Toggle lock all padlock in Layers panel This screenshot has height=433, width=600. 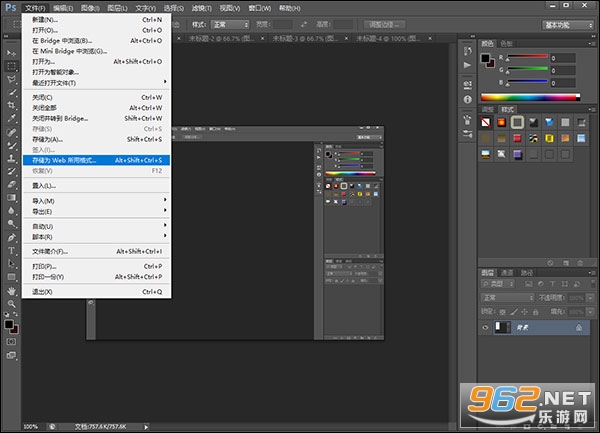tap(536, 312)
